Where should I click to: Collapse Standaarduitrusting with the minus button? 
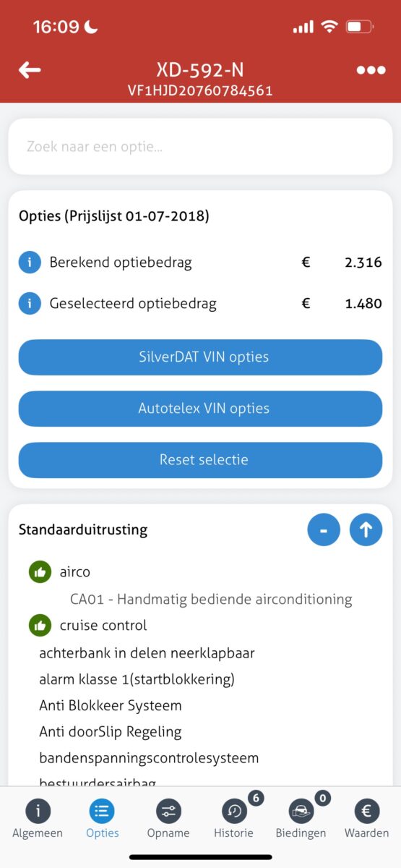click(x=324, y=529)
